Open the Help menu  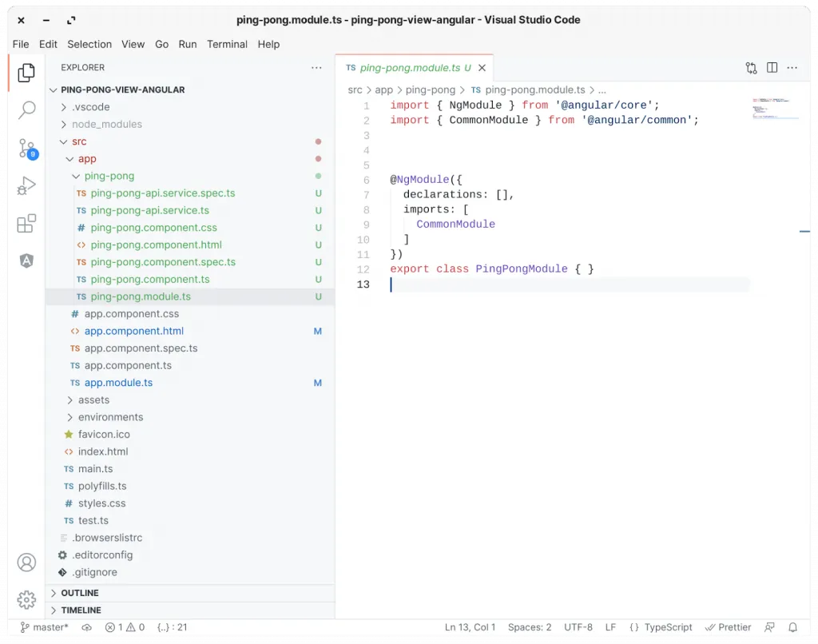point(268,45)
